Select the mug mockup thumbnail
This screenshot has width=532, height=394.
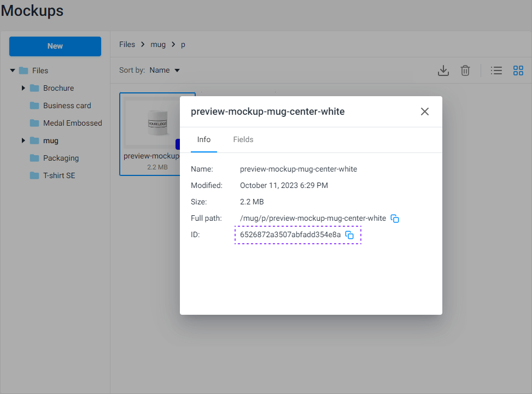pyautogui.click(x=153, y=123)
